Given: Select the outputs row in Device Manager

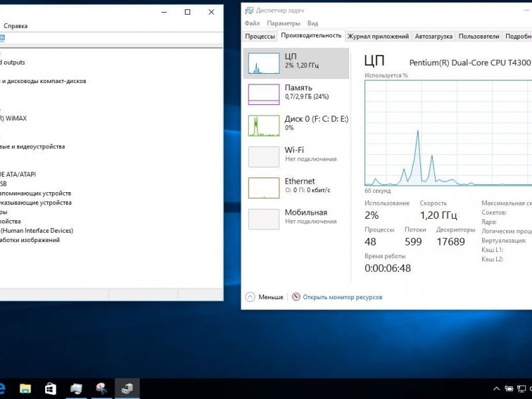Looking at the screenshot, I should 13,63.
